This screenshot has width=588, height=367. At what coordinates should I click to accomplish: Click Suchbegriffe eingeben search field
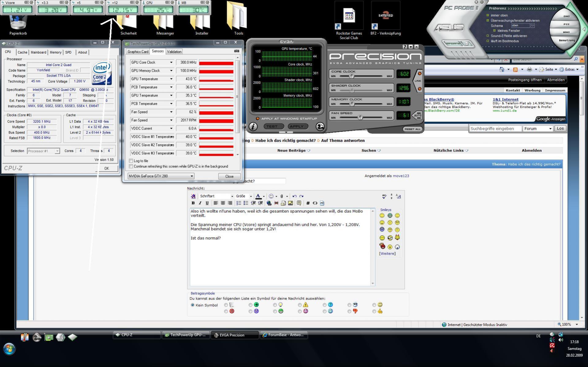click(x=495, y=129)
